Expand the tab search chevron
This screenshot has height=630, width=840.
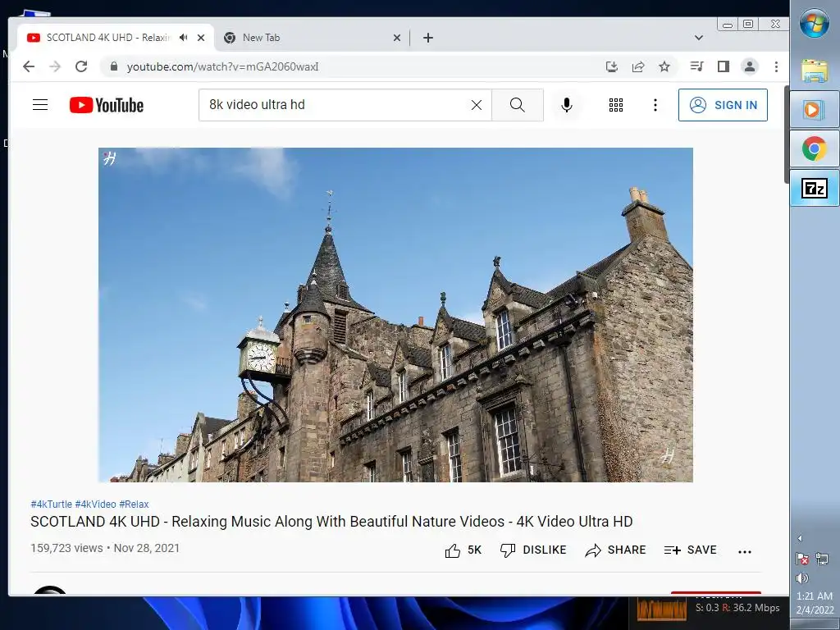pyautogui.click(x=699, y=38)
